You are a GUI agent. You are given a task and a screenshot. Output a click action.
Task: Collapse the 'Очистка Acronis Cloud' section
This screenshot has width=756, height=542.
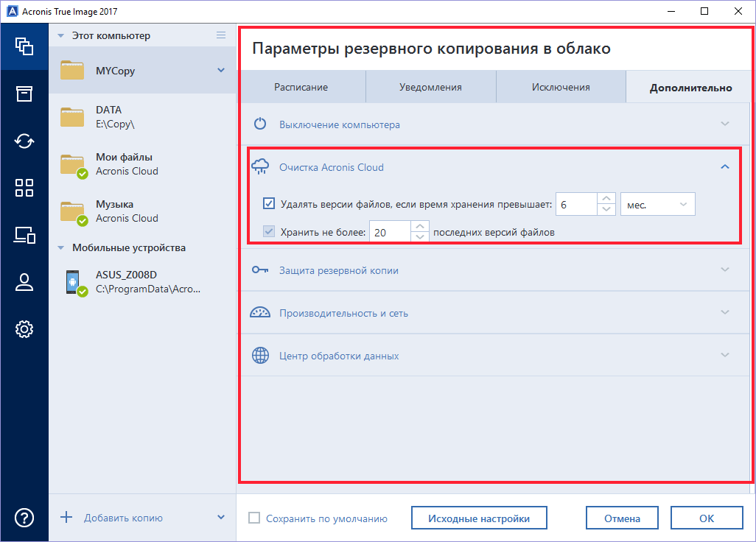(724, 167)
